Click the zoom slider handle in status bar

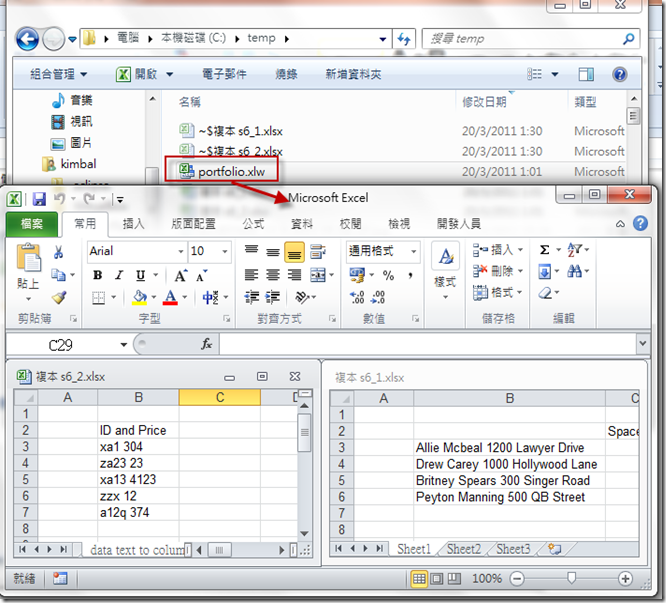[x=572, y=578]
